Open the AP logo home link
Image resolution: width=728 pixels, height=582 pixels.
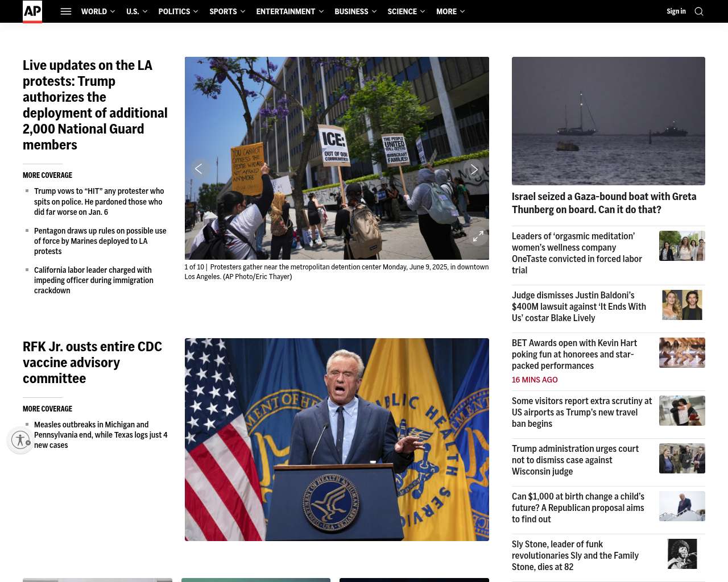pyautogui.click(x=32, y=11)
